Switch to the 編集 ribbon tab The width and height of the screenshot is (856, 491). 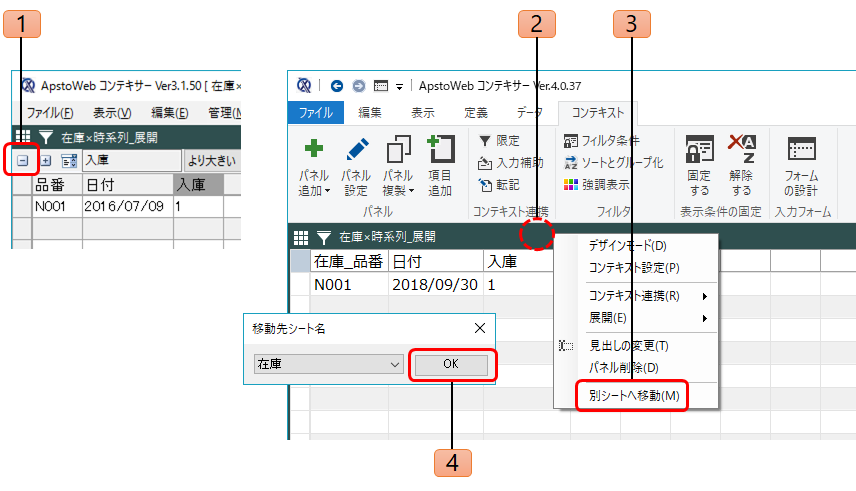(x=370, y=113)
